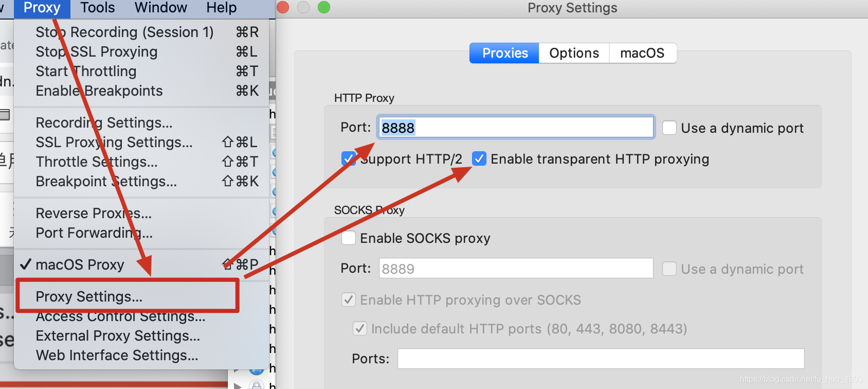Screen dimensions: 868x389
Task: Toggle Include default HTTP ports checkbox
Action: [360, 328]
